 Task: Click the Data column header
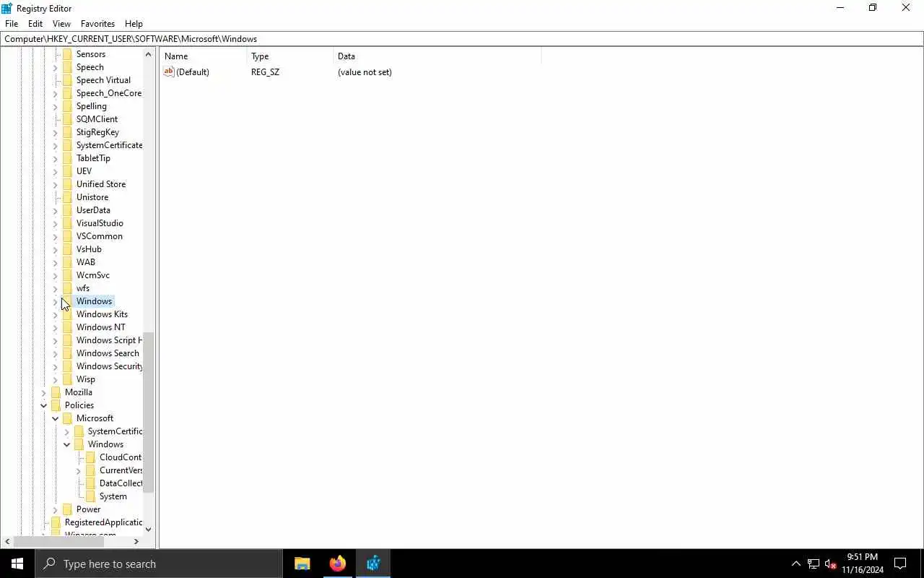(x=437, y=56)
